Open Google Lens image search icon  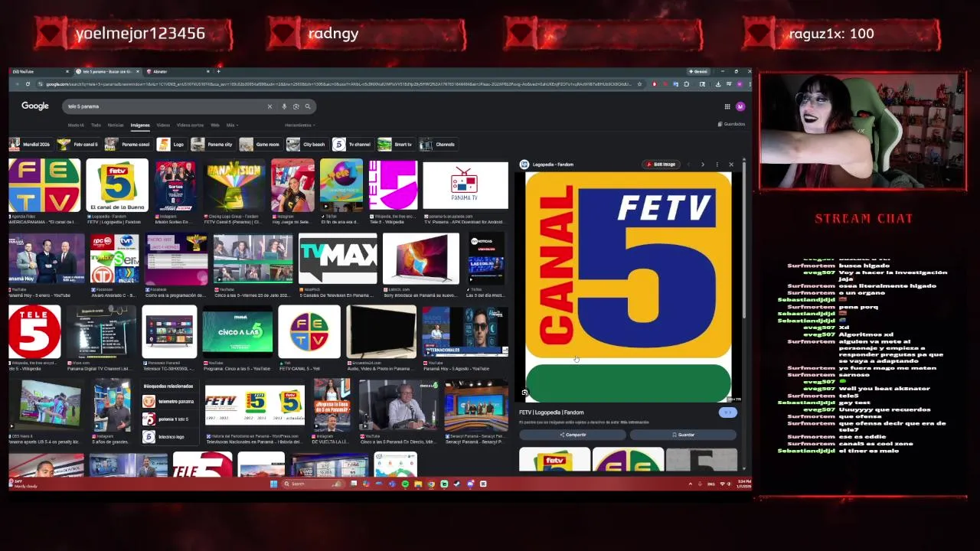coord(296,106)
